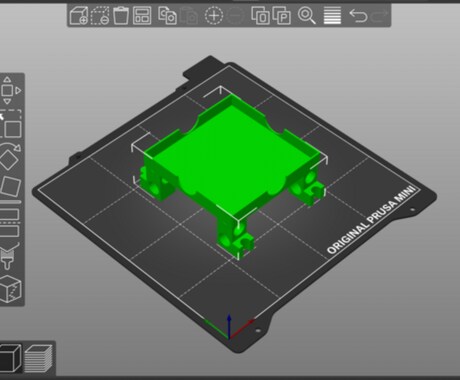Switch to the sliced layers preview
460x380 pixels.
[x=38, y=359]
